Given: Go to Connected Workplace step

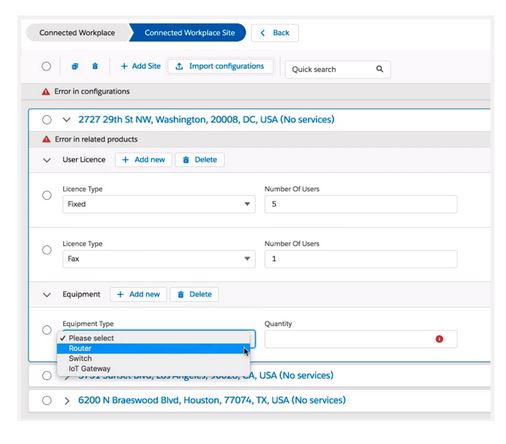Looking at the screenshot, I should click(x=77, y=33).
